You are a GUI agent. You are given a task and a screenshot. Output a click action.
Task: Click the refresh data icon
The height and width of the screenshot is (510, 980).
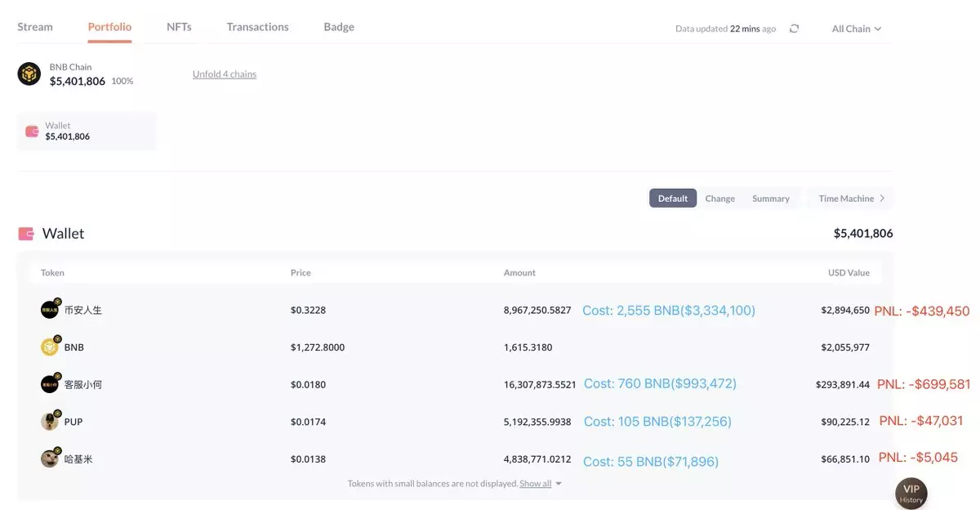click(x=794, y=29)
